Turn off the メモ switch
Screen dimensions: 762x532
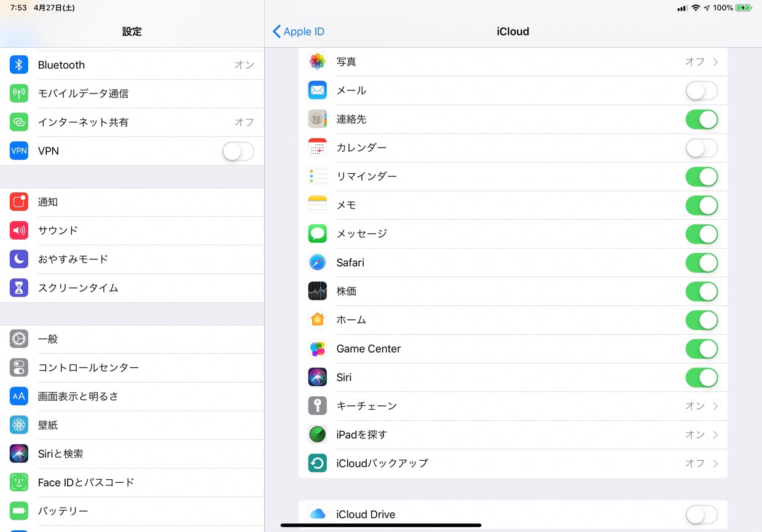[702, 205]
